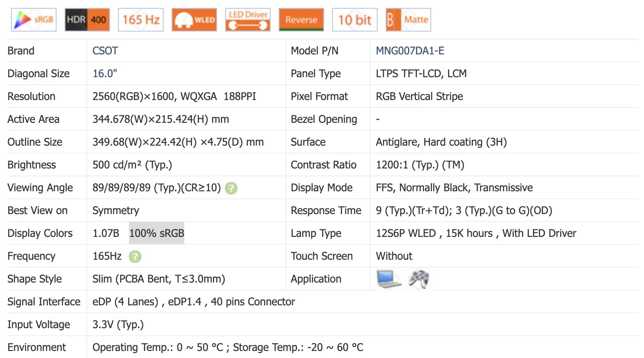
Task: Click the 89/89/89/89 viewing angle value
Action: (157, 188)
